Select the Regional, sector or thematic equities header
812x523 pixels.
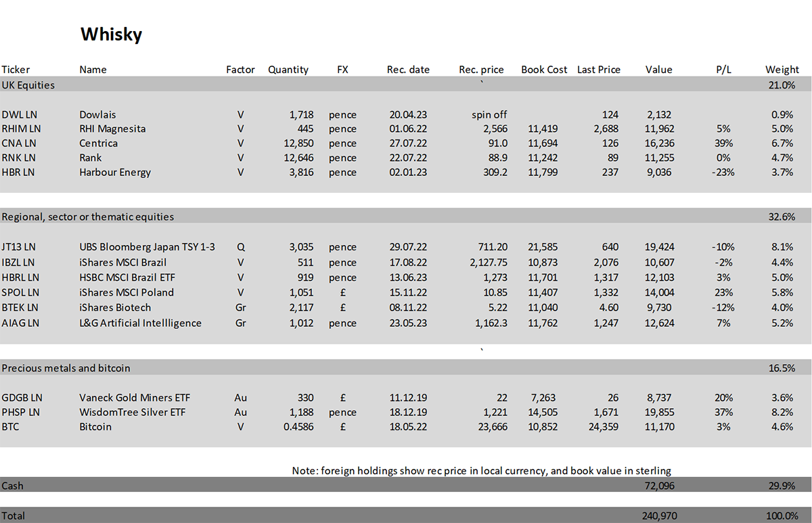87,217
